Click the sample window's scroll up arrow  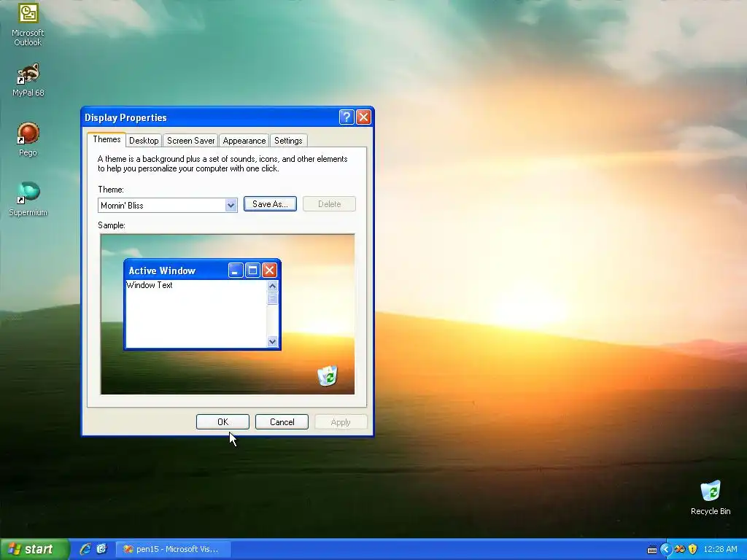click(x=273, y=286)
